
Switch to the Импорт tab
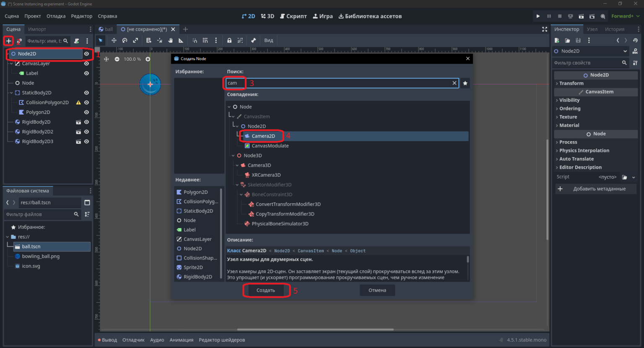[37, 29]
